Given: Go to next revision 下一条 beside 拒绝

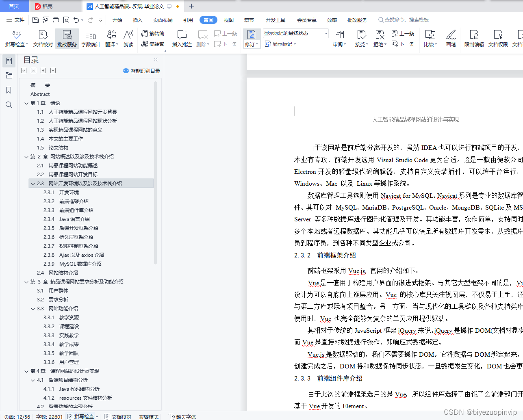Looking at the screenshot, I should [x=403, y=44].
